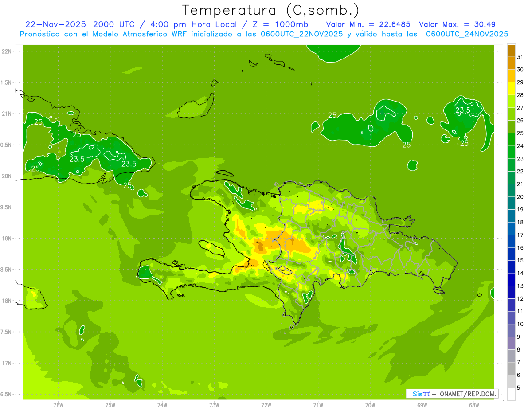Click the '68W' longitude axis label
This screenshot has width=532, height=411.
pyautogui.click(x=474, y=405)
